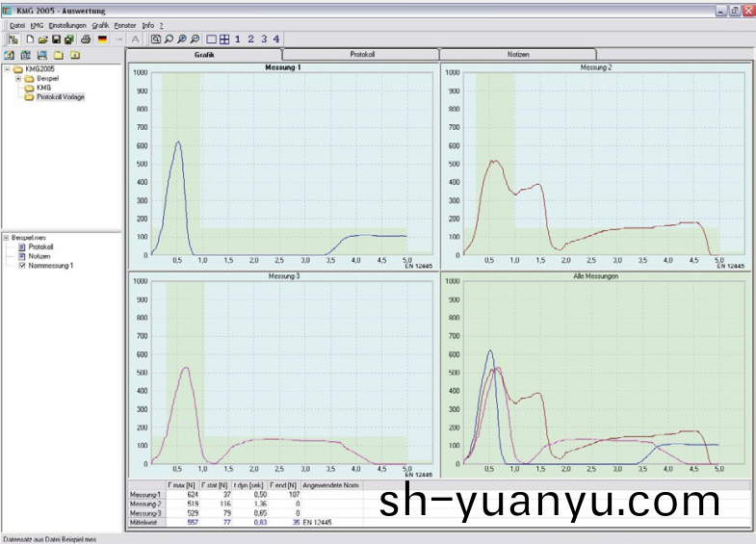The height and width of the screenshot is (544, 756).
Task: Select the Protokoll Vorlage folder
Action: point(60,96)
